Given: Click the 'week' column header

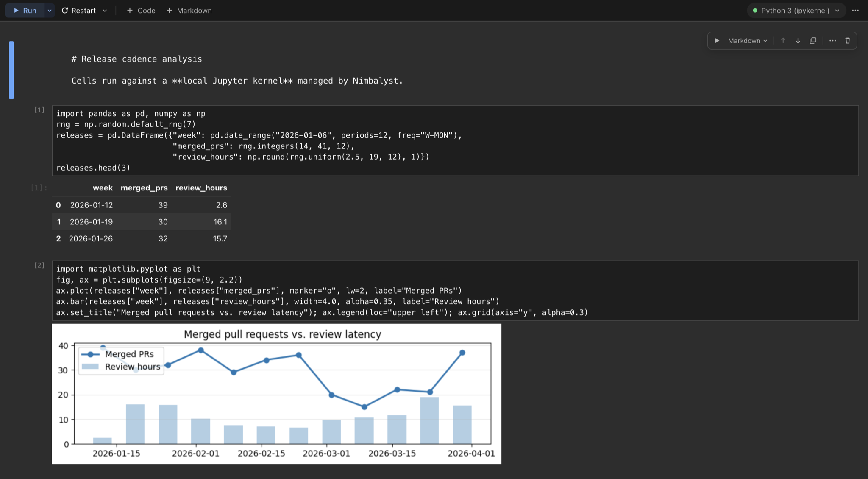Looking at the screenshot, I should tap(103, 188).
